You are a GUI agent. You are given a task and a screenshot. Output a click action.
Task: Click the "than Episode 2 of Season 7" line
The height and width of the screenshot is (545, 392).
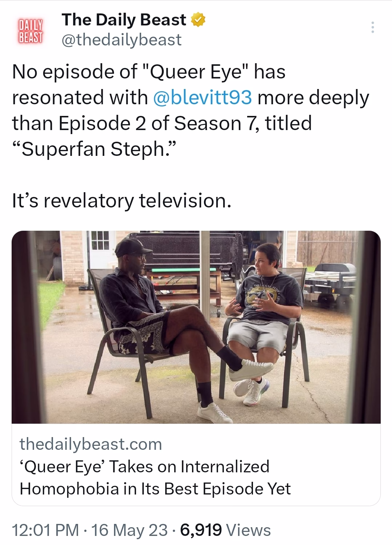pyautogui.click(x=162, y=123)
